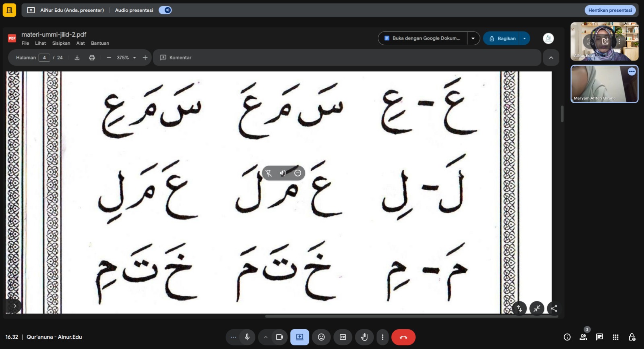
Task: Turn off the camera
Action: 279,337
